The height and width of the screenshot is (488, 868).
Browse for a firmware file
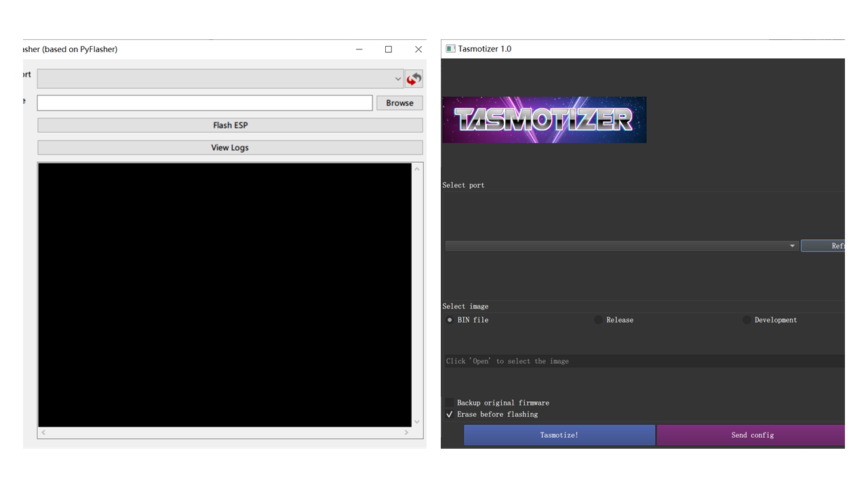399,103
